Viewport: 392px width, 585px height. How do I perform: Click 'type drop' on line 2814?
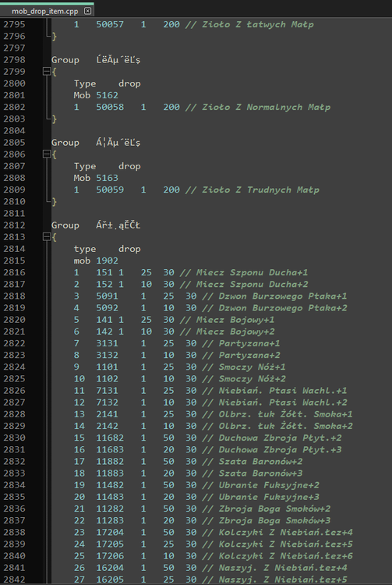coord(107,250)
